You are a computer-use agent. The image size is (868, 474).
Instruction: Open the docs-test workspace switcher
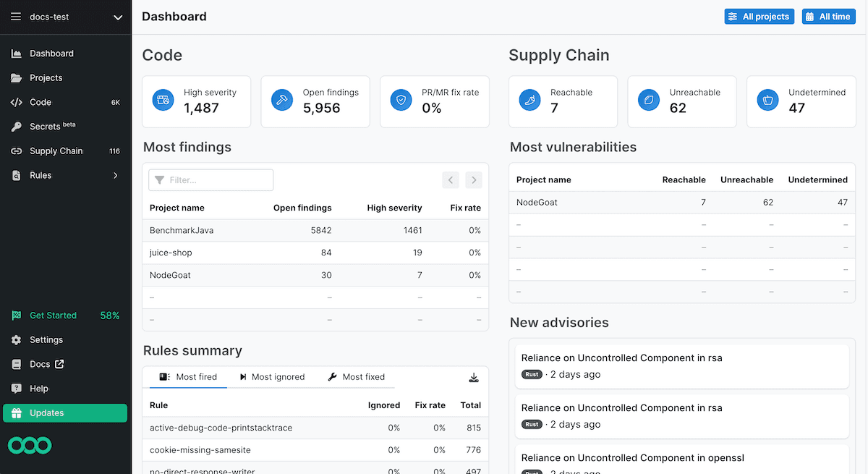pos(118,16)
